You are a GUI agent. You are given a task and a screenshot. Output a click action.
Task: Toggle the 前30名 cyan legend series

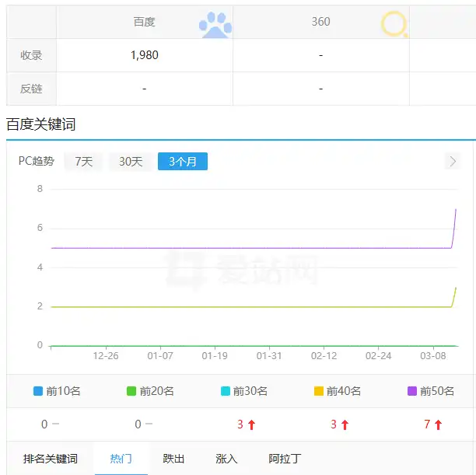click(244, 391)
